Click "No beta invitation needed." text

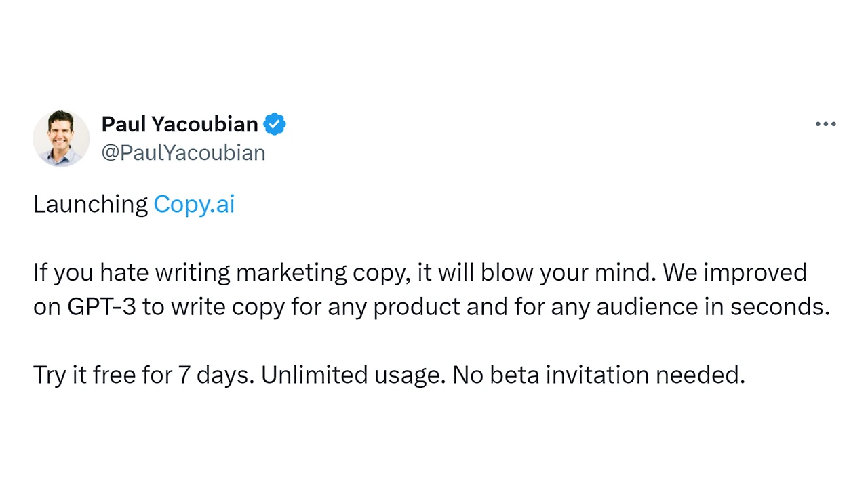(x=598, y=375)
